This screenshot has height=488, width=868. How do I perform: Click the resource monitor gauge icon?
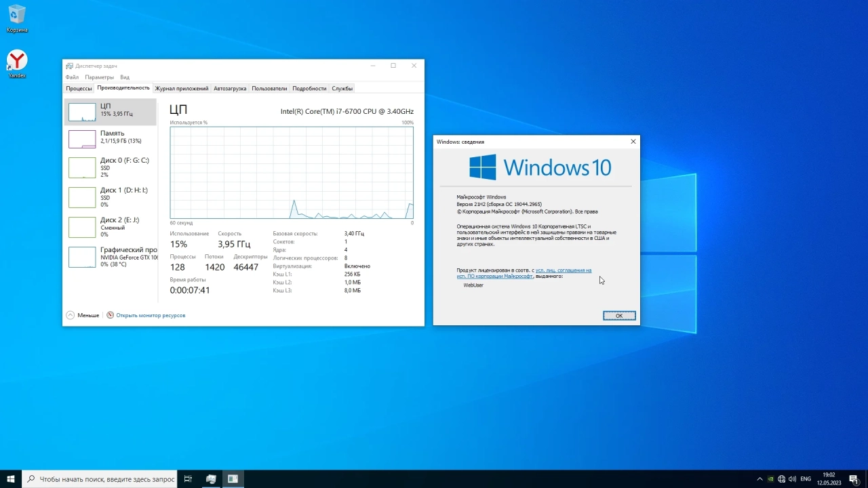tap(110, 315)
